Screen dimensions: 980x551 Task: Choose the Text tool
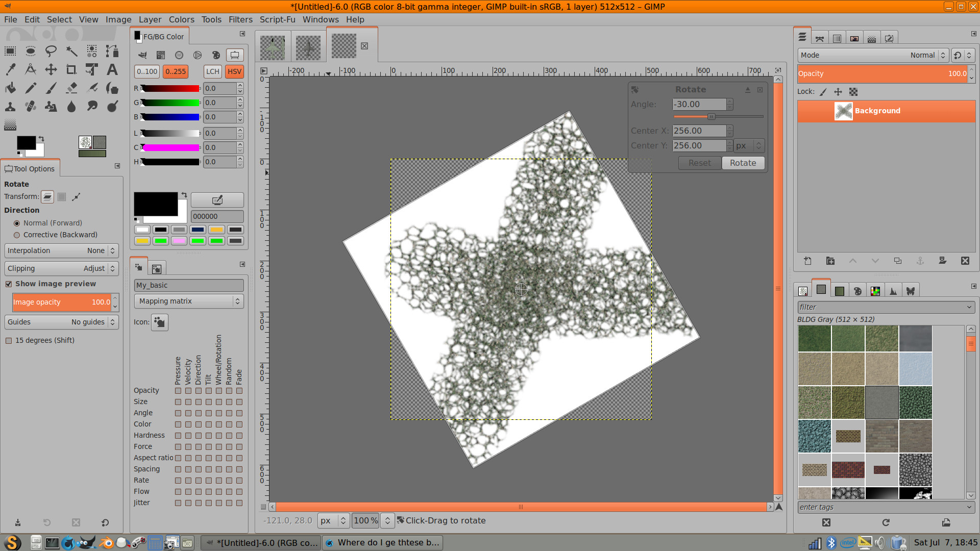(112, 69)
